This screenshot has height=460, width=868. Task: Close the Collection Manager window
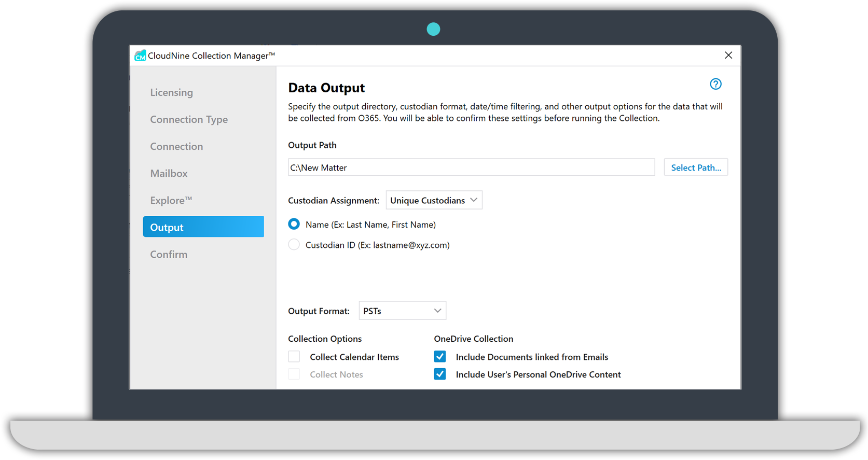pos(728,55)
